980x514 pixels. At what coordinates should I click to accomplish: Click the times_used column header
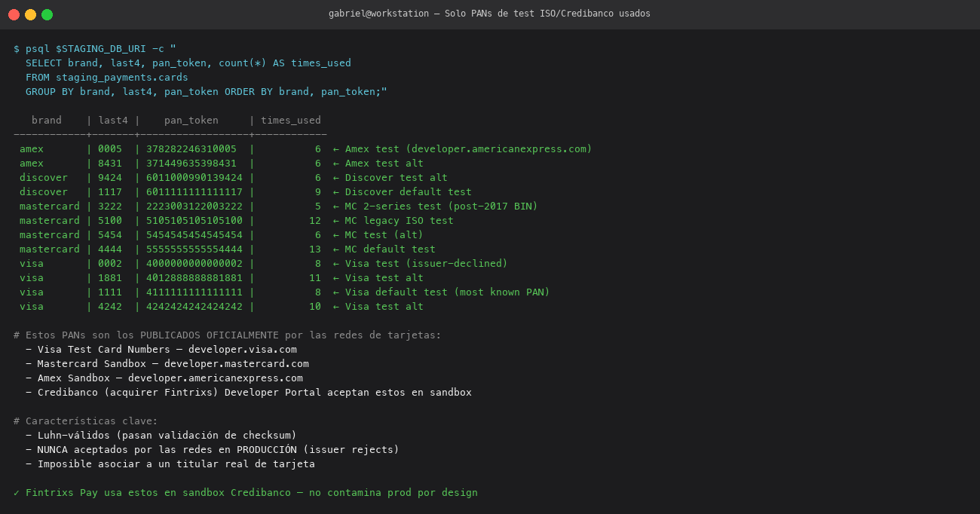point(291,121)
